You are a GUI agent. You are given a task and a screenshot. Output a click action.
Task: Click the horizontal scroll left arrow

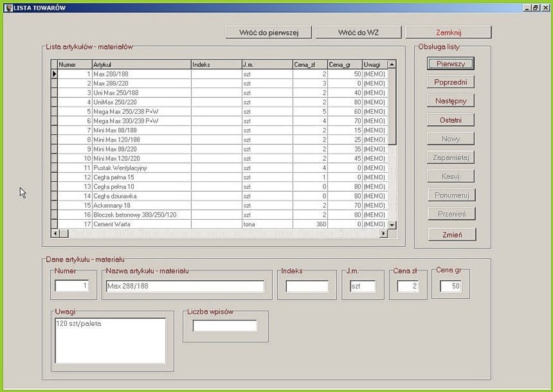click(x=55, y=233)
